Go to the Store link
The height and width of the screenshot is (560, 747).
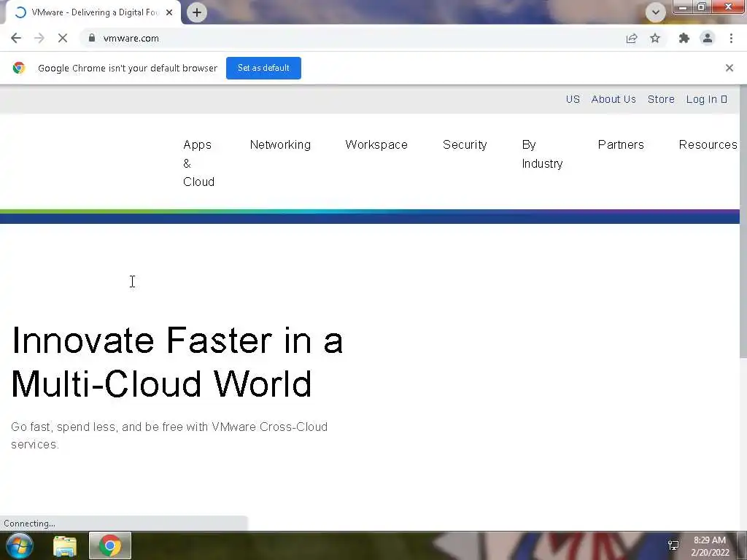[661, 99]
